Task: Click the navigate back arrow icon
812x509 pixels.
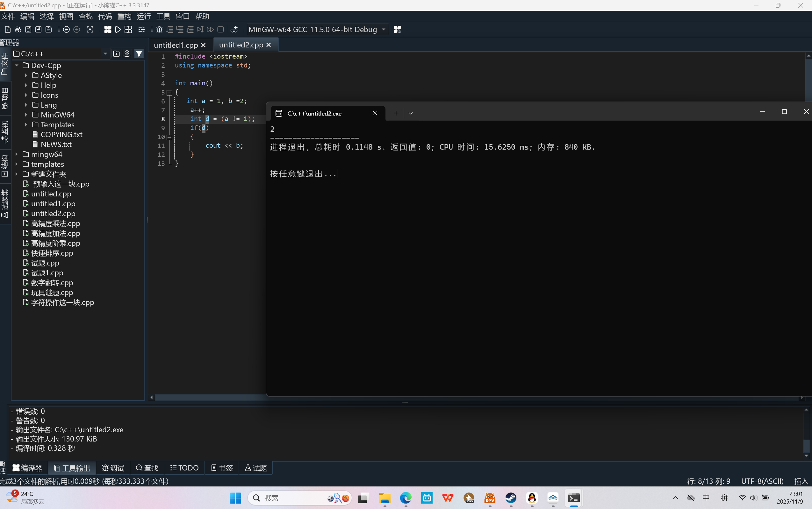Action: point(66,30)
